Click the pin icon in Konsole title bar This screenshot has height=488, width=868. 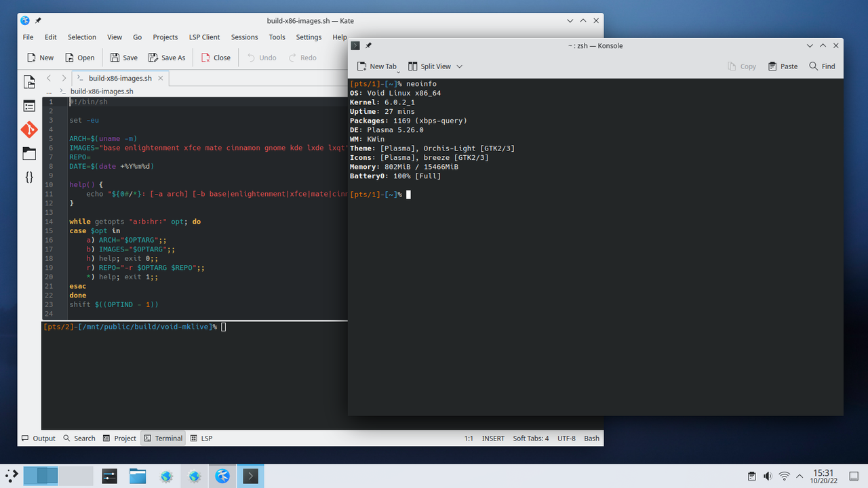pos(368,46)
